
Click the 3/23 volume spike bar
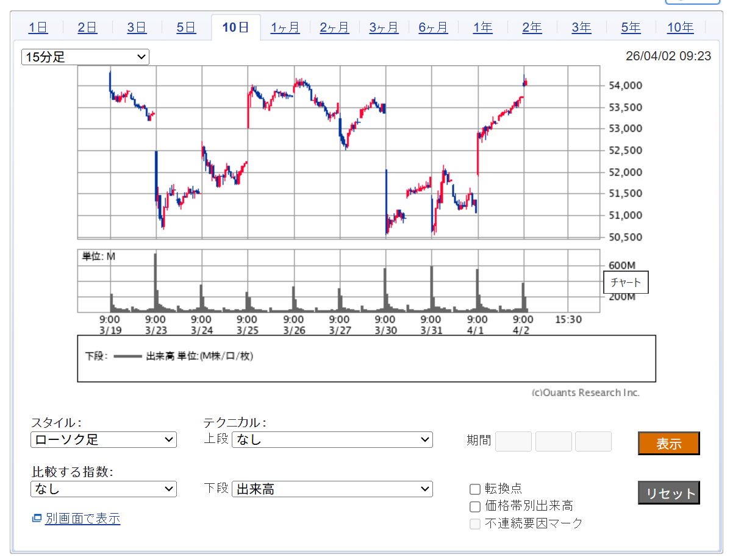pos(156,283)
